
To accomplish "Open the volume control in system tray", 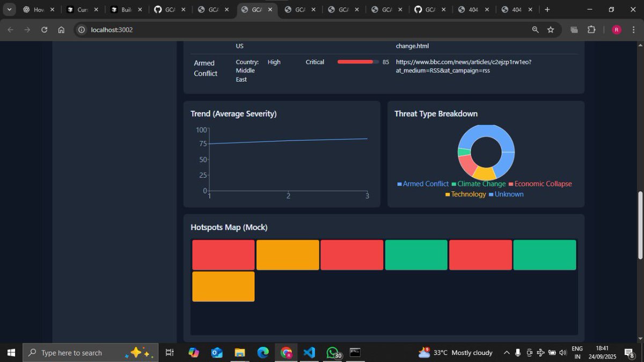I will (562, 353).
